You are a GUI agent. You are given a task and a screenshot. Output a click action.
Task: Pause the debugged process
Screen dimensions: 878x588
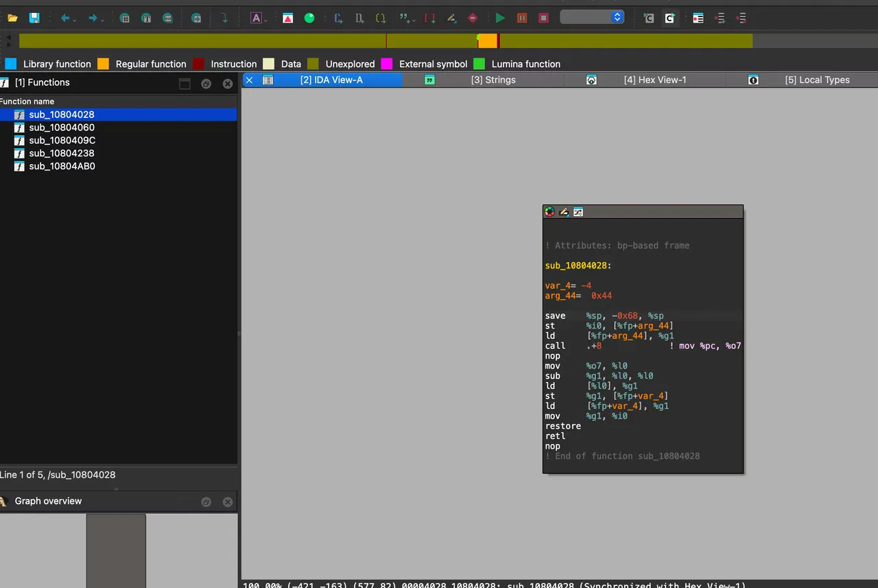click(522, 18)
